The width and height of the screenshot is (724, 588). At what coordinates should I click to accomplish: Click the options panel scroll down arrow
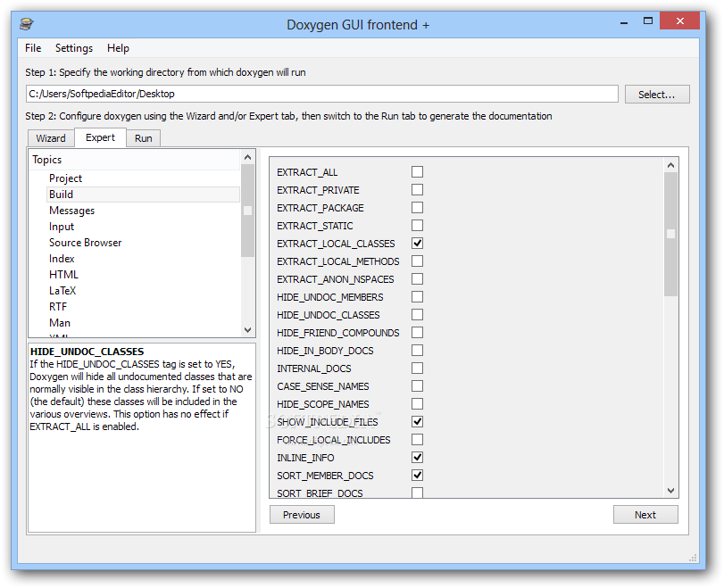(x=671, y=491)
